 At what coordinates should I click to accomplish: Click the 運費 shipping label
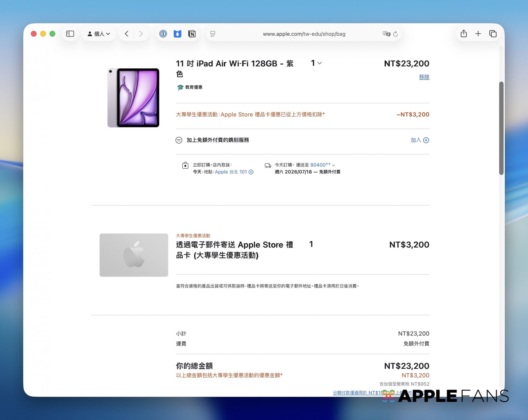click(181, 344)
